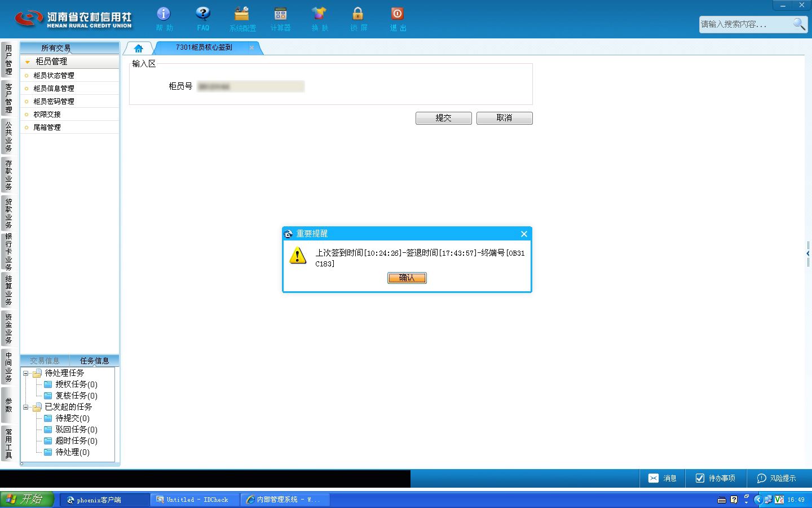Click the 柜员号 input field
Viewport: 812px width, 508px height.
251,86
